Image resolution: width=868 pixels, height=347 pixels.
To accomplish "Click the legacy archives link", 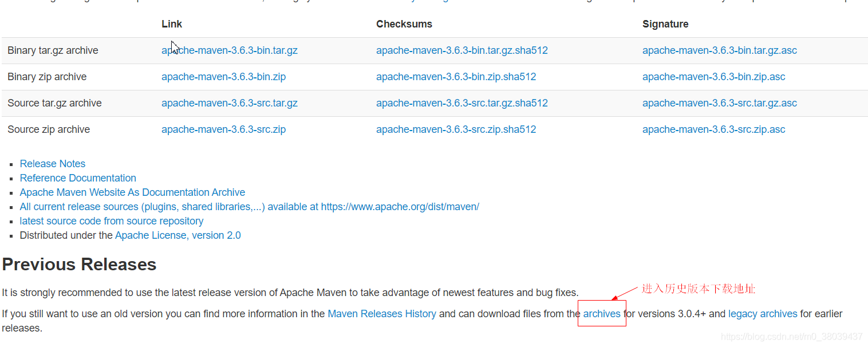I will pyautogui.click(x=763, y=314).
